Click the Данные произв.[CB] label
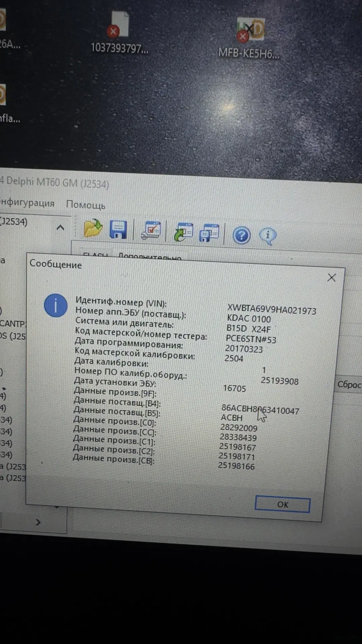This screenshot has height=644, width=362. coord(114,459)
